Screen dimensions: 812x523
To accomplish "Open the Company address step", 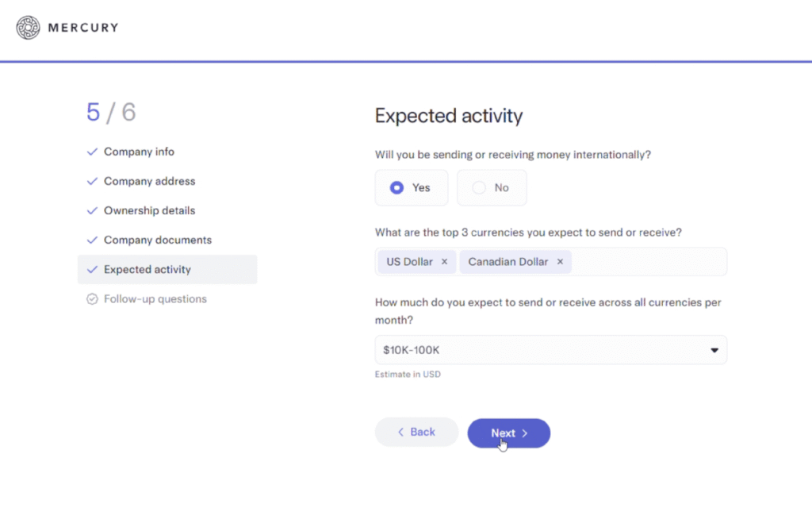I will click(149, 181).
